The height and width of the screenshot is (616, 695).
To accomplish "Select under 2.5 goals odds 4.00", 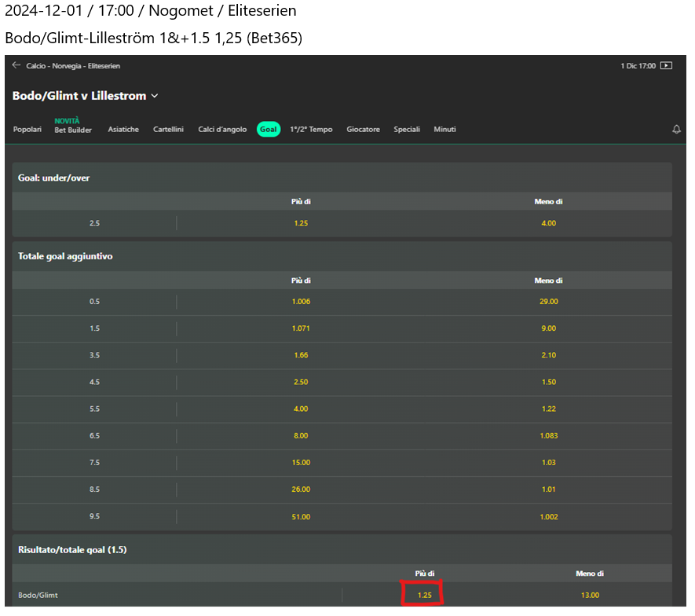I will (548, 223).
